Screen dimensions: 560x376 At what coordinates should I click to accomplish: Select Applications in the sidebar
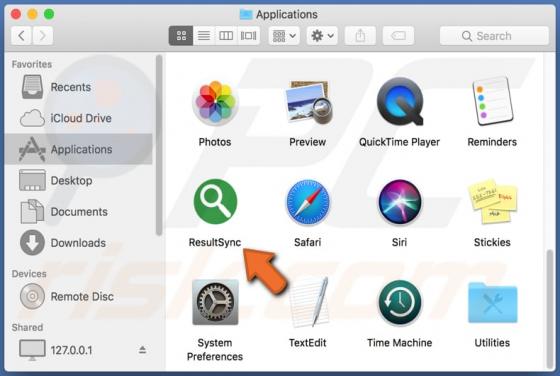(x=79, y=149)
